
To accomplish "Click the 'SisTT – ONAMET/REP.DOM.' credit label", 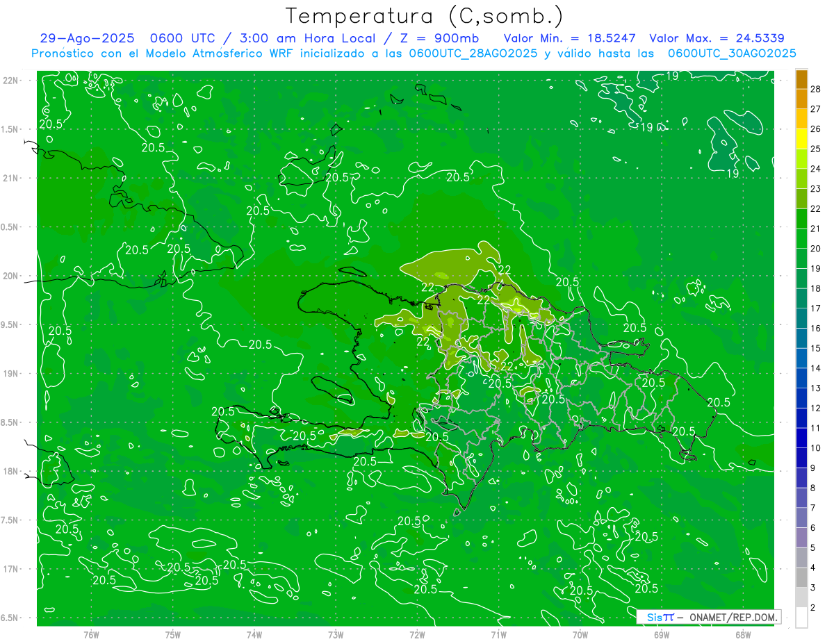I will pos(708,617).
